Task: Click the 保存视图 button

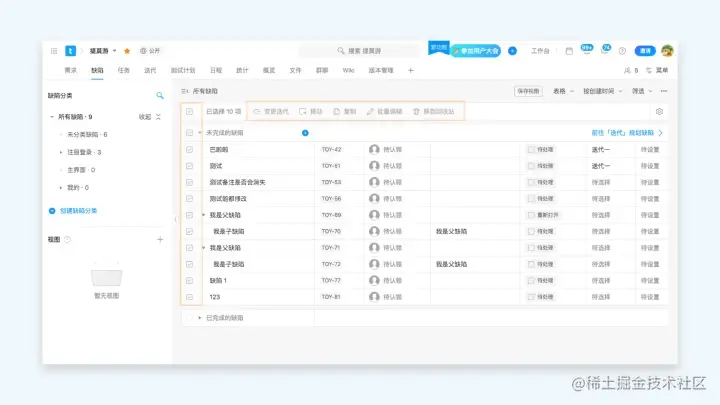Action: click(528, 91)
